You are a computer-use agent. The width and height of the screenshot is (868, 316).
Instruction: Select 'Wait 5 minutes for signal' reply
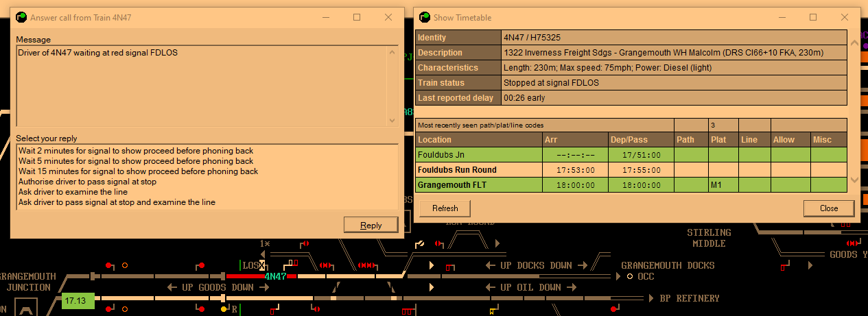point(207,161)
